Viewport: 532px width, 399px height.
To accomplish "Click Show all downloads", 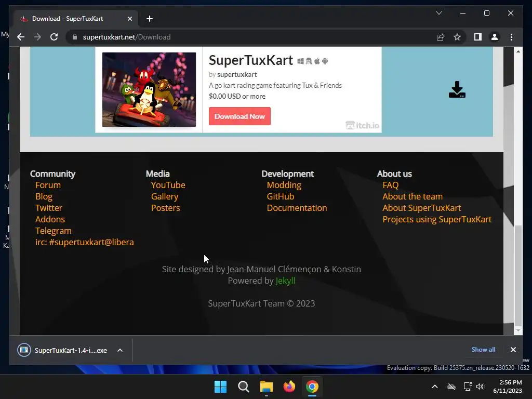I will point(483,350).
